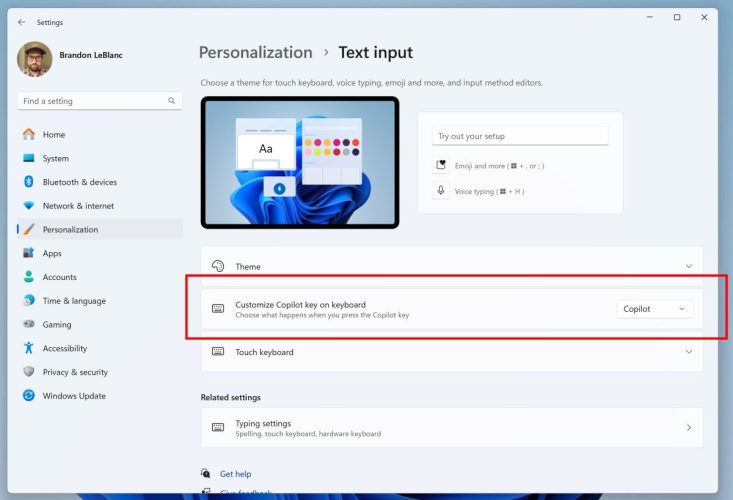733x500 pixels.
Task: Click the Touch keyboard row icon
Action: coord(218,351)
